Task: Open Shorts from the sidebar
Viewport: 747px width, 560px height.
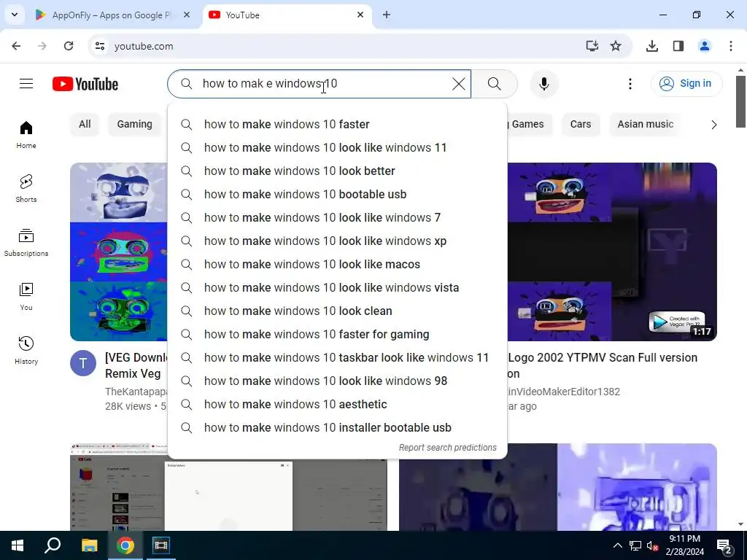Action: (x=26, y=189)
